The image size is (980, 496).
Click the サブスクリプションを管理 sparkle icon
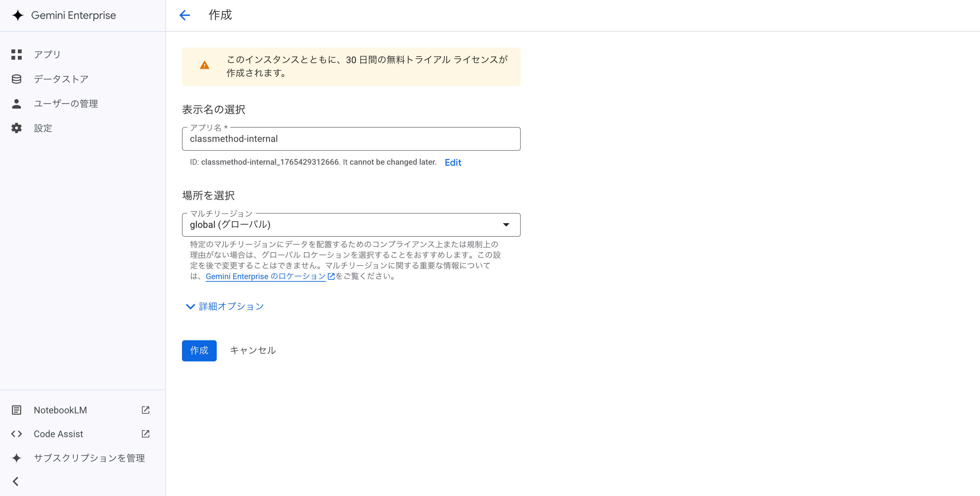[x=16, y=458]
